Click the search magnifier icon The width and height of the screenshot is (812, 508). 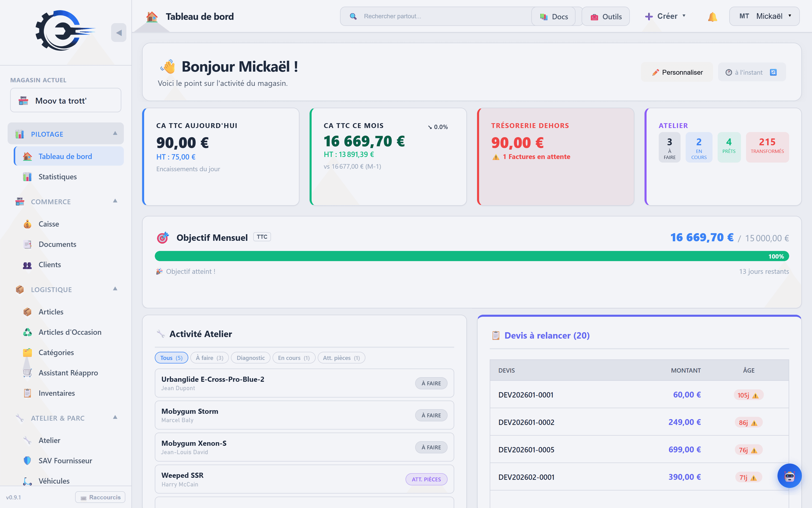[353, 16]
